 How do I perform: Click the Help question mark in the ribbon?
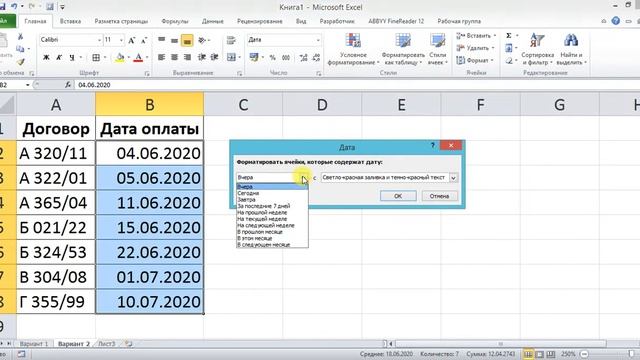point(616,21)
